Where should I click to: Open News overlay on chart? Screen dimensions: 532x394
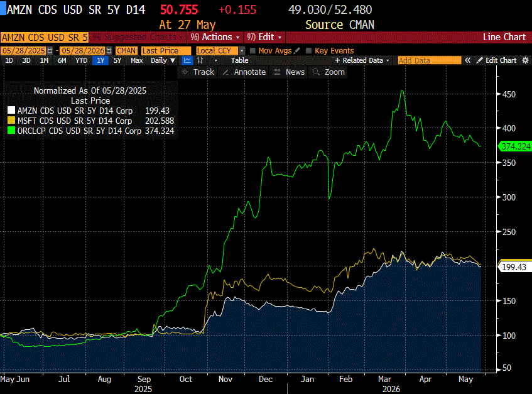tap(291, 72)
